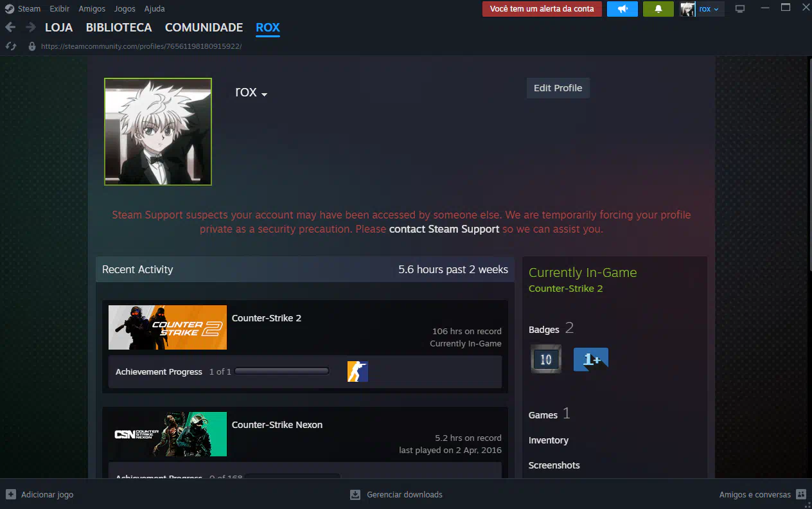812x509 pixels.
Task: Select the ROX tab
Action: 268,28
